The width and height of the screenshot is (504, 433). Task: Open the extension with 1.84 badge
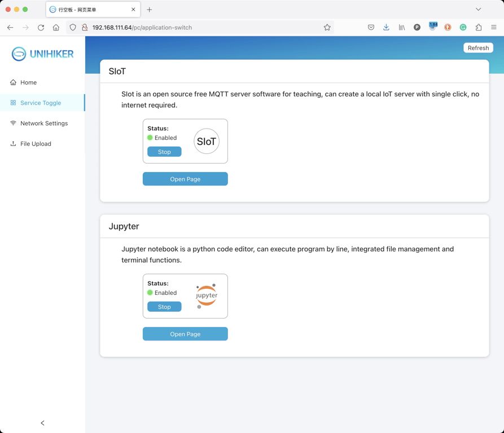433,26
